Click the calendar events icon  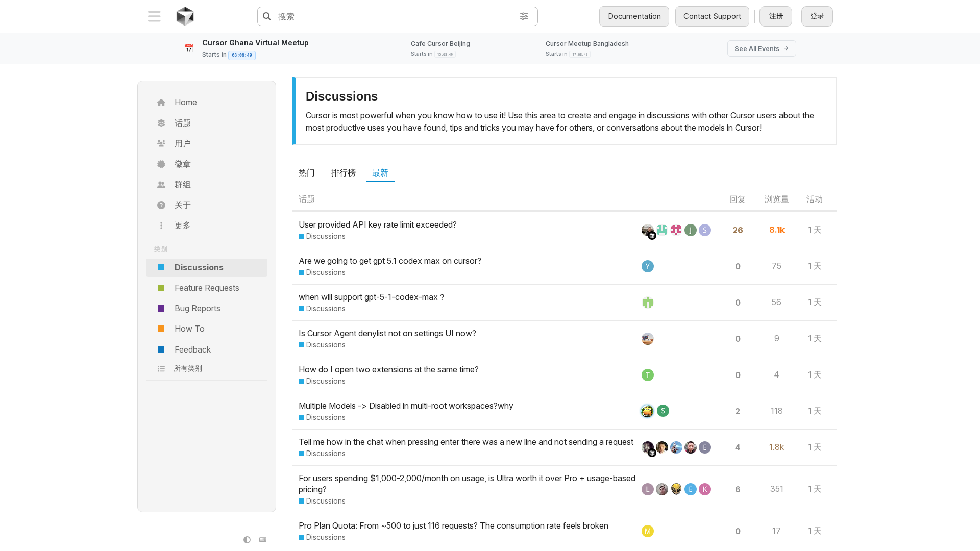point(189,48)
